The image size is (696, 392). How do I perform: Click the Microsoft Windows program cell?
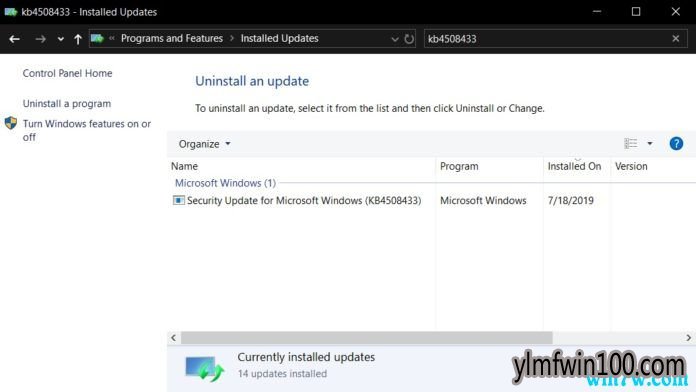[483, 201]
